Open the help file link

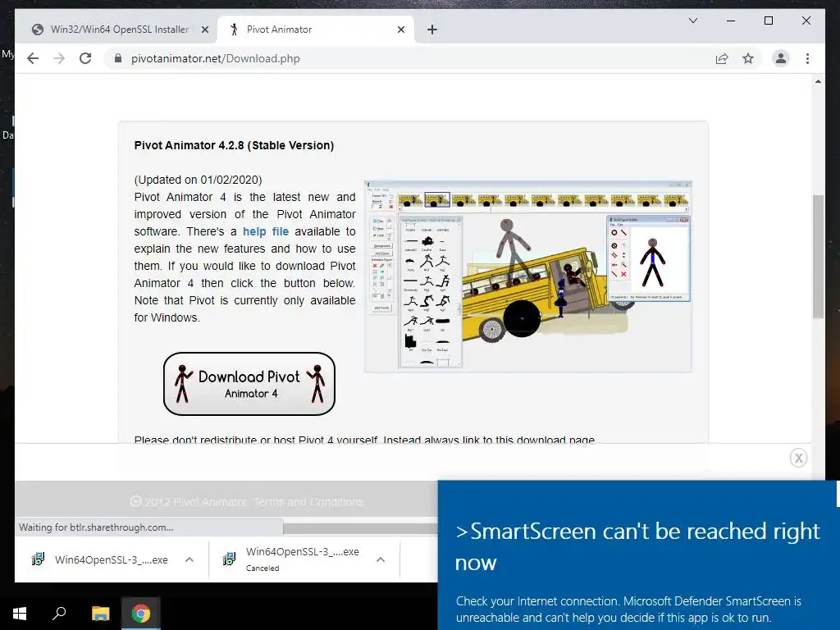click(x=266, y=231)
